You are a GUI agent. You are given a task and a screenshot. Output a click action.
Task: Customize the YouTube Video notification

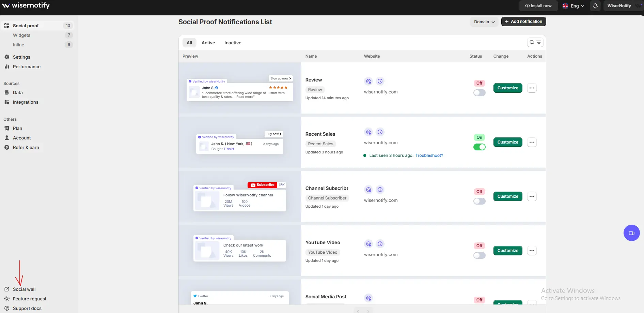[508, 251]
